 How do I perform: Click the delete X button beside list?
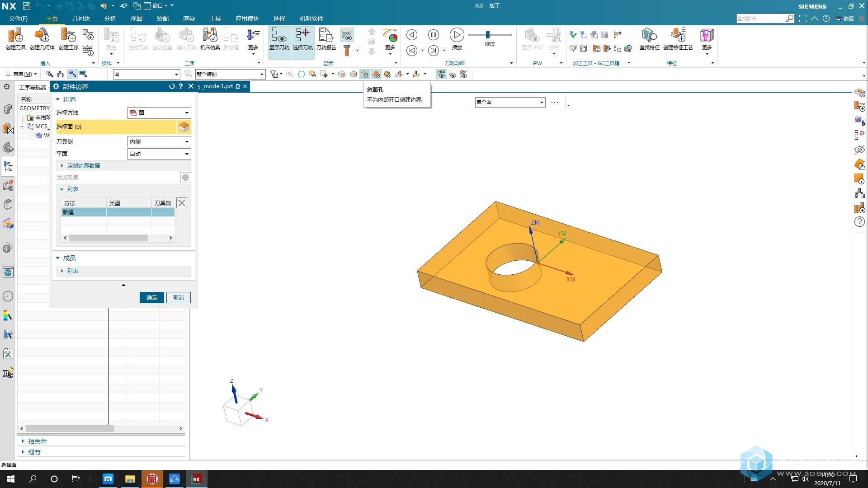182,203
